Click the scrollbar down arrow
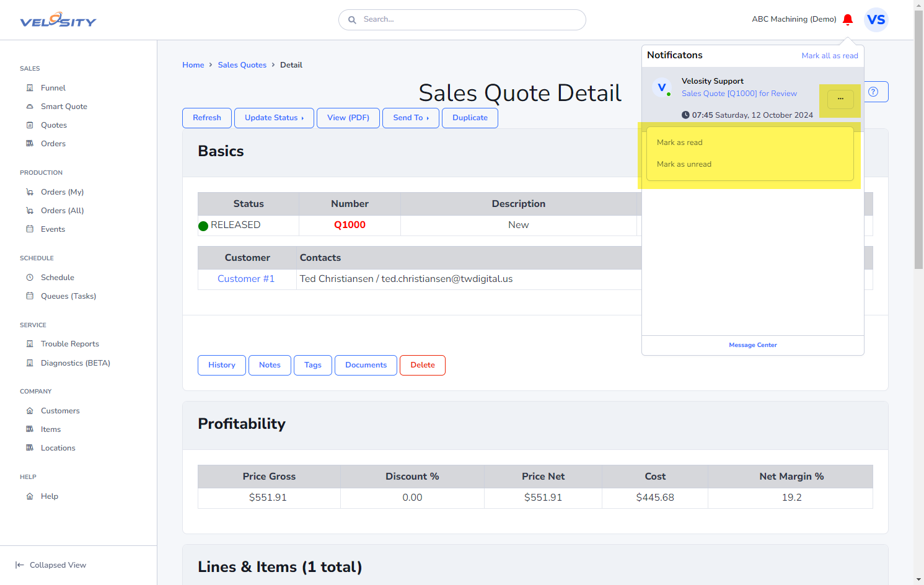This screenshot has height=585, width=924. click(x=919, y=580)
